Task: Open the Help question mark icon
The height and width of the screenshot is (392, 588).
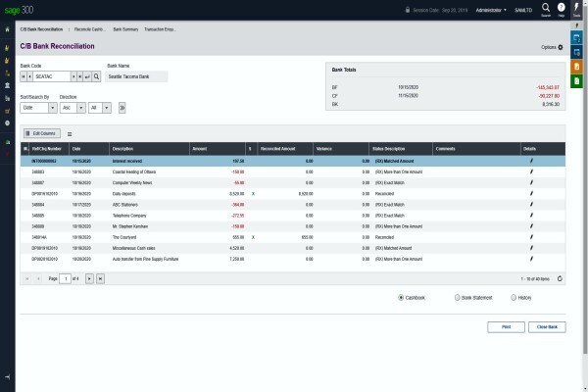Action: pos(561,8)
